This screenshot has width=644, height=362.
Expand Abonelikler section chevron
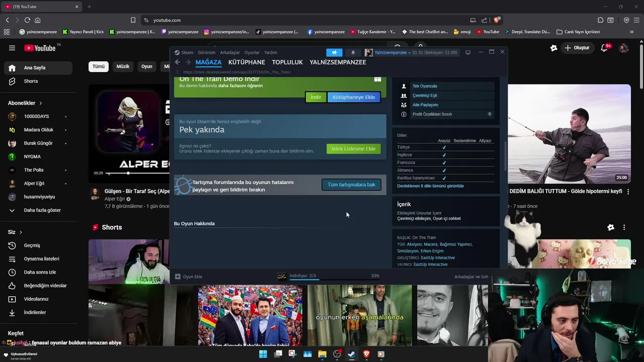[40, 103]
